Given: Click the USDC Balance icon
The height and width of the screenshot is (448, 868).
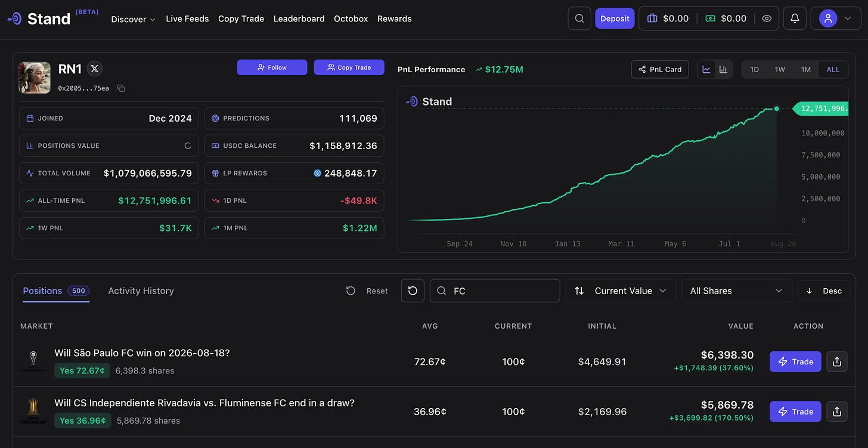Looking at the screenshot, I should pyautogui.click(x=215, y=146).
